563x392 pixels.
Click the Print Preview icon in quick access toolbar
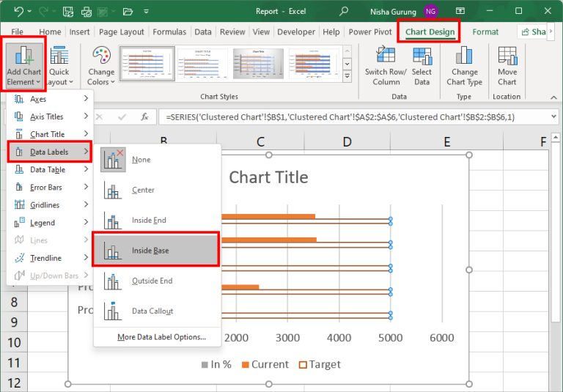(87, 12)
